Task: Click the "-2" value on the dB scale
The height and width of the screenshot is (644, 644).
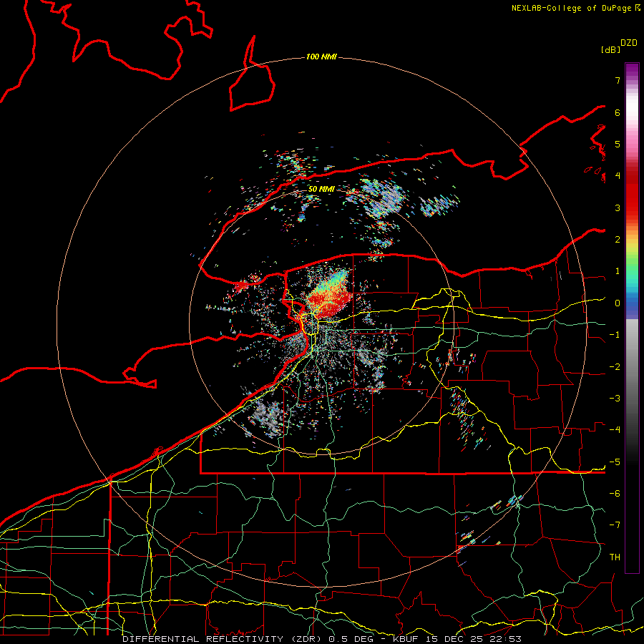Action: tap(615, 367)
